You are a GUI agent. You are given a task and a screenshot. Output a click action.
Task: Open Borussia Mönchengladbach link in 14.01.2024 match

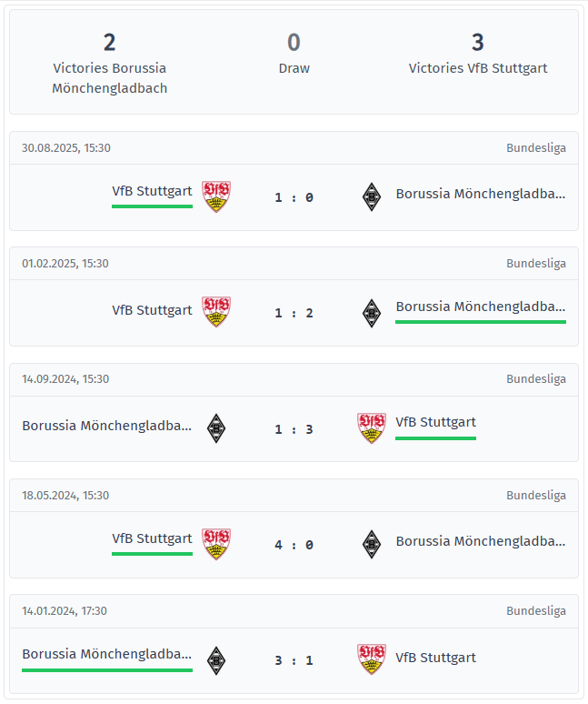tap(107, 654)
